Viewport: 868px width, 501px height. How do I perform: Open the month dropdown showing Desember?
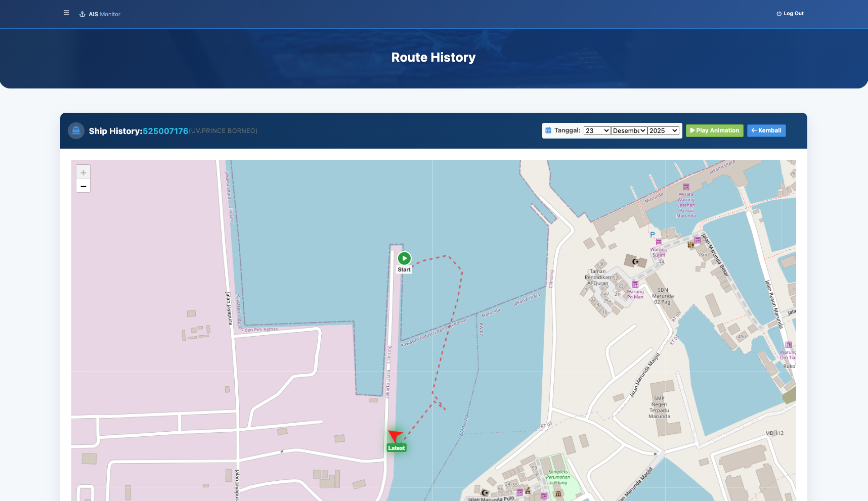(x=629, y=131)
